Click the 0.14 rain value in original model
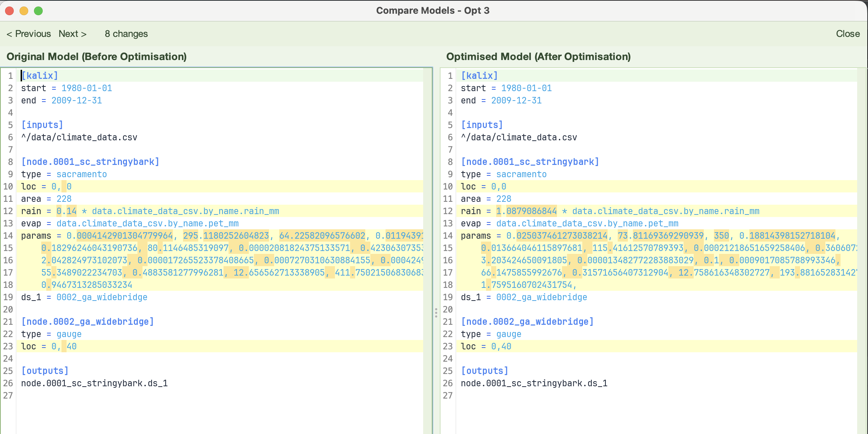 [67, 211]
